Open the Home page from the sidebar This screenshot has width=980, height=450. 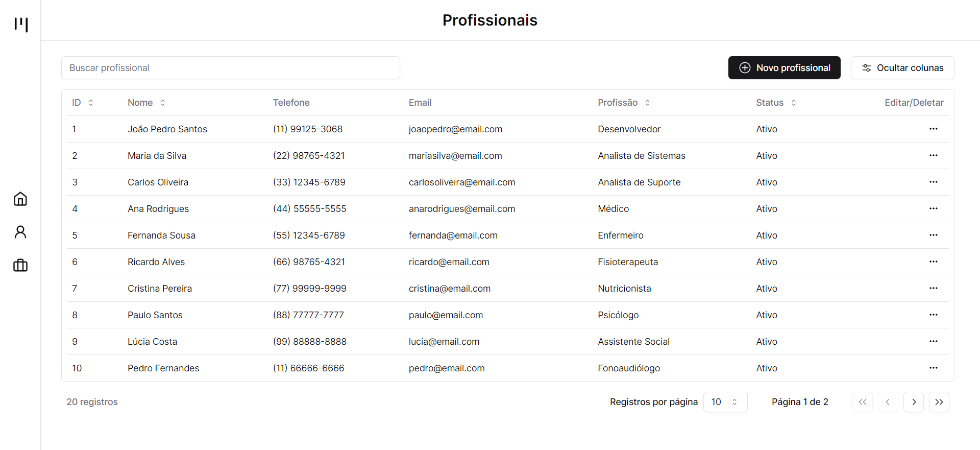click(20, 199)
